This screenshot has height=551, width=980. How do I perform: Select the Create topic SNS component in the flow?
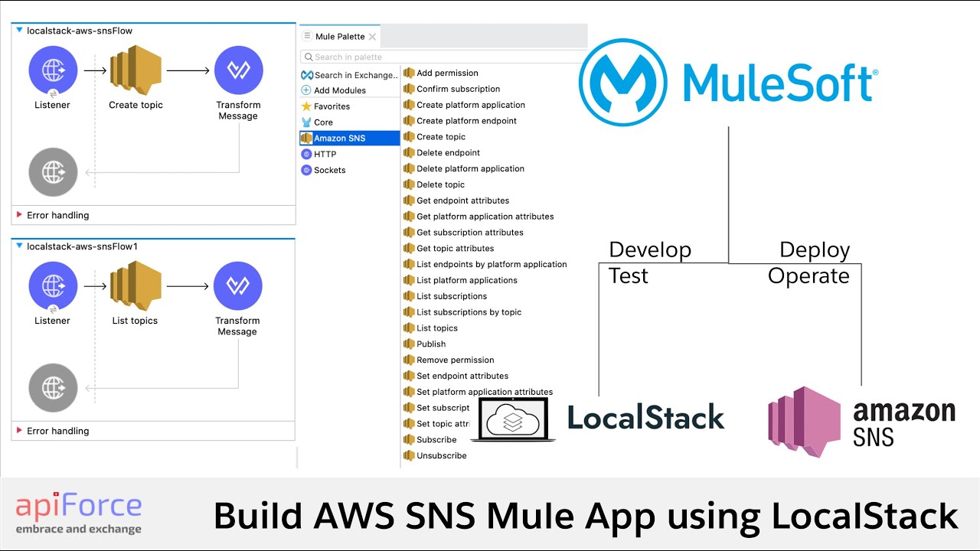click(136, 70)
